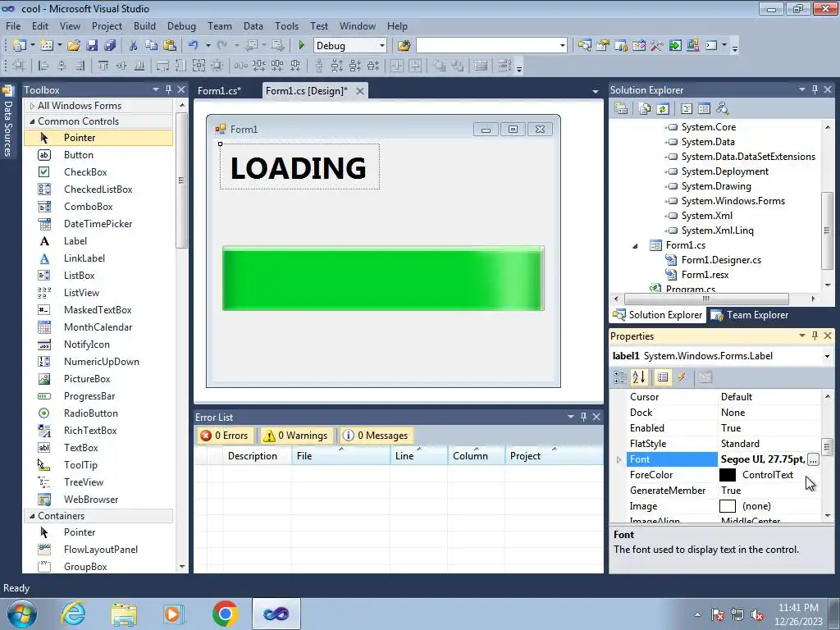This screenshot has height=630, width=840.
Task: Select the Label control in Toolbox
Action: pos(75,241)
